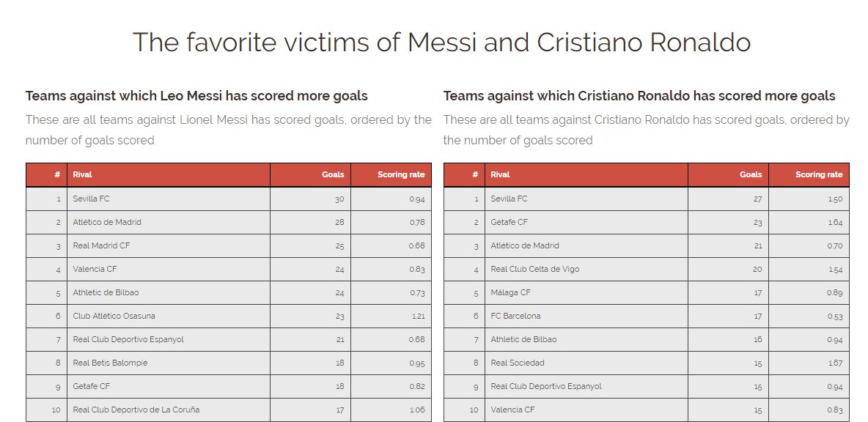Screen dimensions: 868x422
Task: Select Club Atlético Osasuna row
Action: click(228, 316)
